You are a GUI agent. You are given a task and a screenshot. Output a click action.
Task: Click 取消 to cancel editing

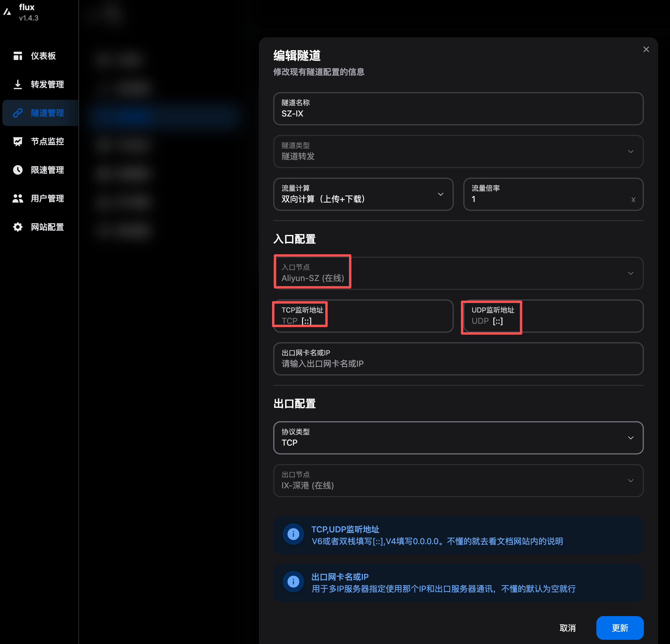[x=568, y=628]
